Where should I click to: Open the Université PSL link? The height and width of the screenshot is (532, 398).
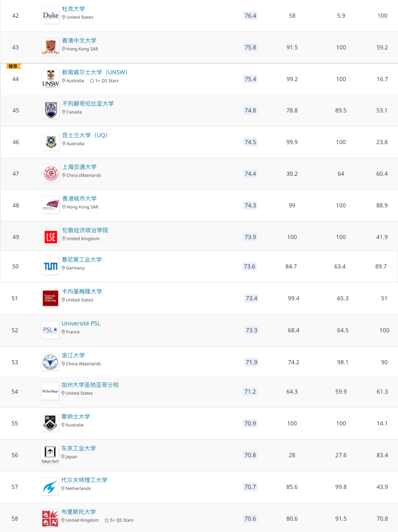(x=81, y=324)
